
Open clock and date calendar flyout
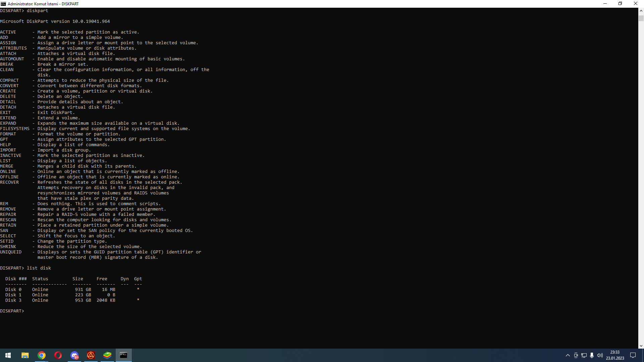point(615,355)
